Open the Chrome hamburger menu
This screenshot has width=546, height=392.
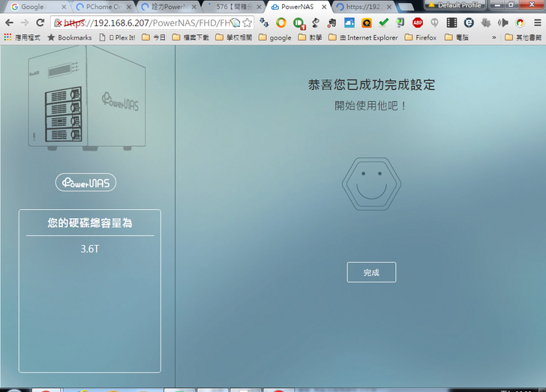537,23
